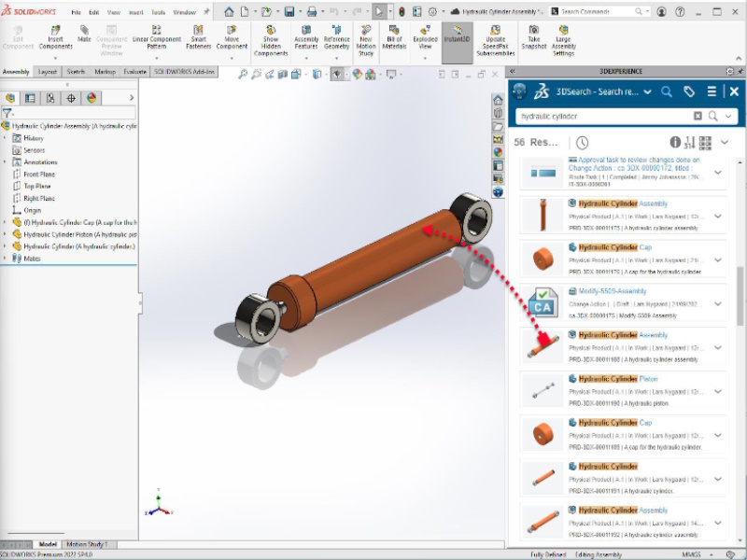The image size is (747, 560).
Task: Open the DisplayManager color wheel tab
Action: 92,98
